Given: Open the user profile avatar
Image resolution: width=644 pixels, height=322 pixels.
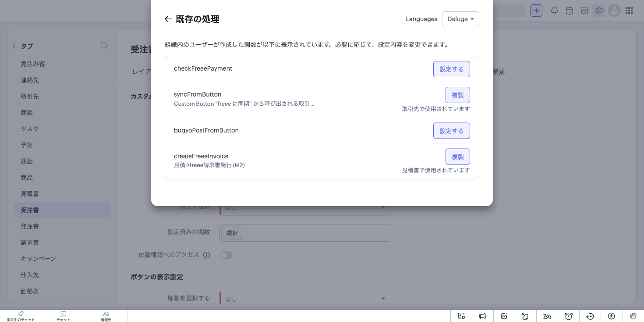Looking at the screenshot, I should click(614, 11).
